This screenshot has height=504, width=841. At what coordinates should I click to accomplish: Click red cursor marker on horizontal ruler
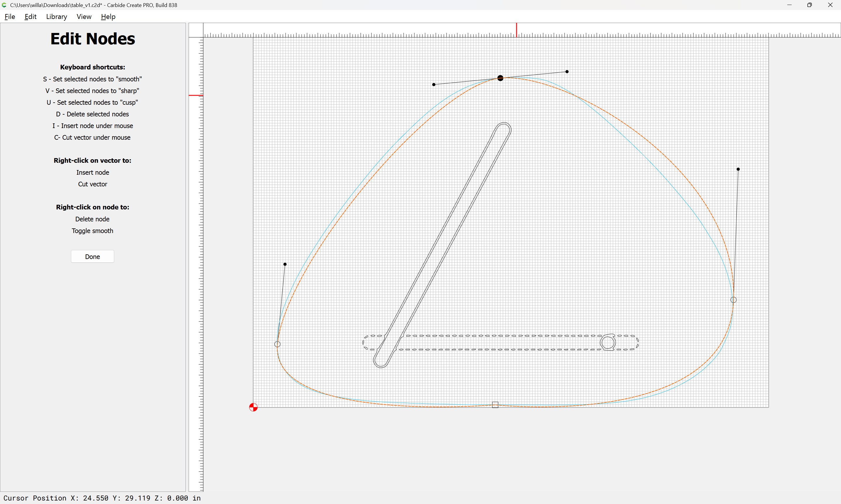click(x=516, y=30)
